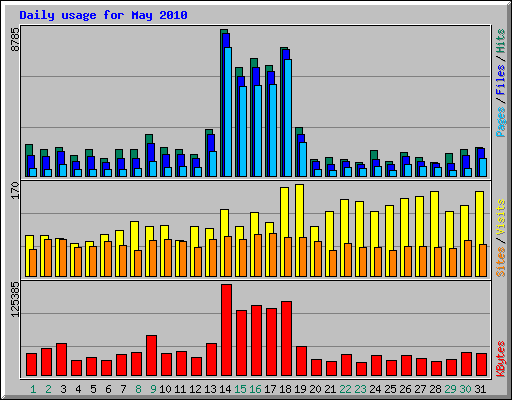Screen dimensions: 512x400
Task: Click day label 1 on the x-axis
Action: pyautogui.click(x=33, y=389)
